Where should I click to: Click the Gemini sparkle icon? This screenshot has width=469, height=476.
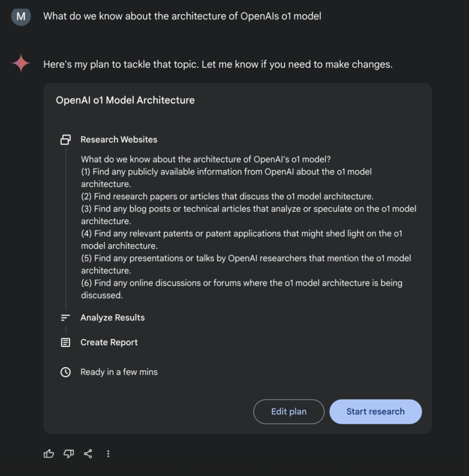pyautogui.click(x=21, y=63)
